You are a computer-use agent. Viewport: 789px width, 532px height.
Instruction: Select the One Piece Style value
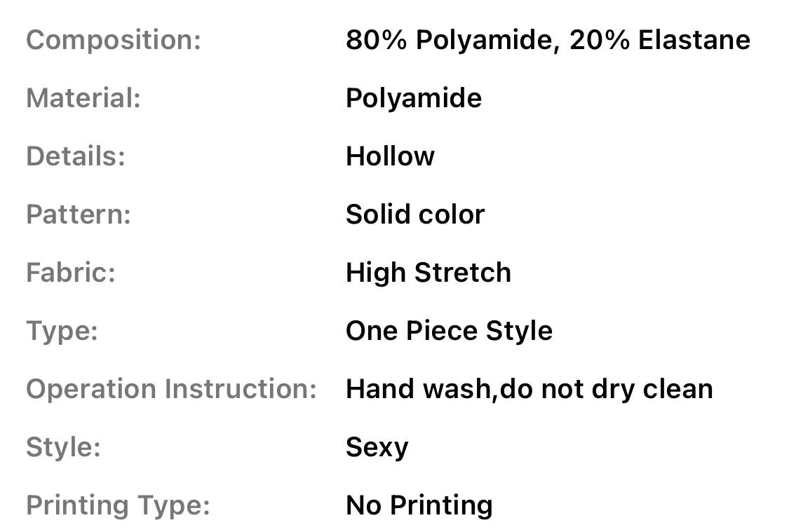(x=449, y=331)
